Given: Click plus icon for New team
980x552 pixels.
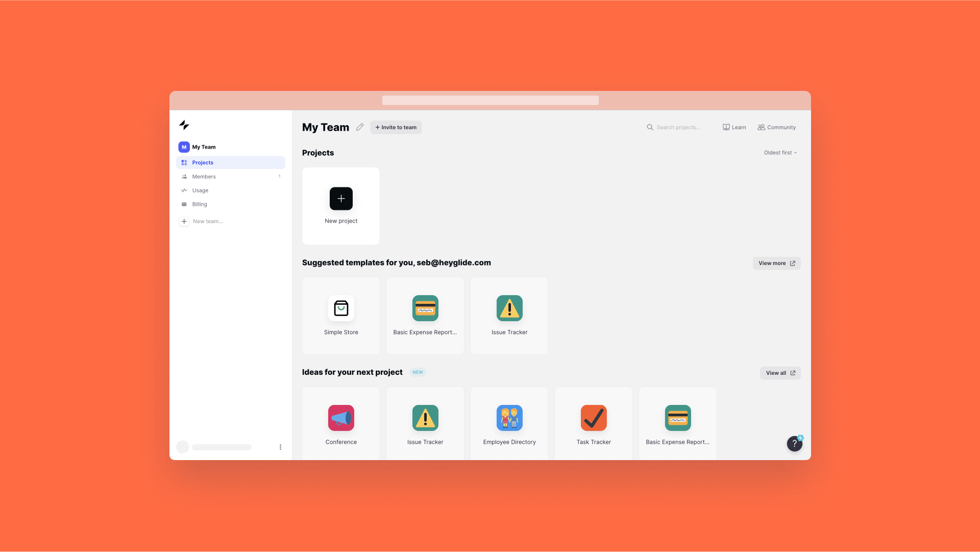Looking at the screenshot, I should (x=184, y=222).
